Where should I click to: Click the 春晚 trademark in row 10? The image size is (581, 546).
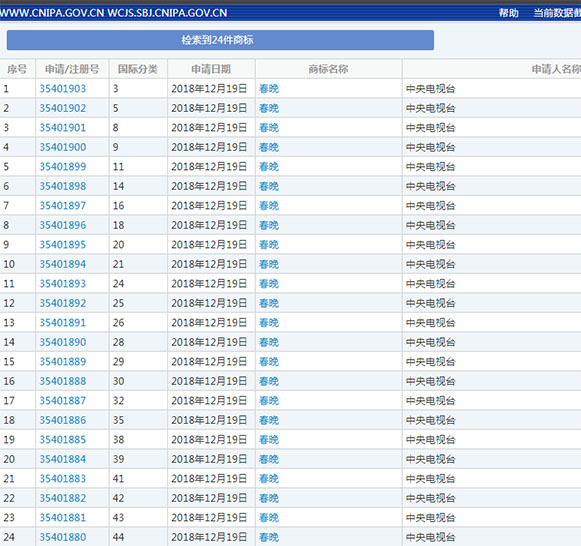[269, 264]
